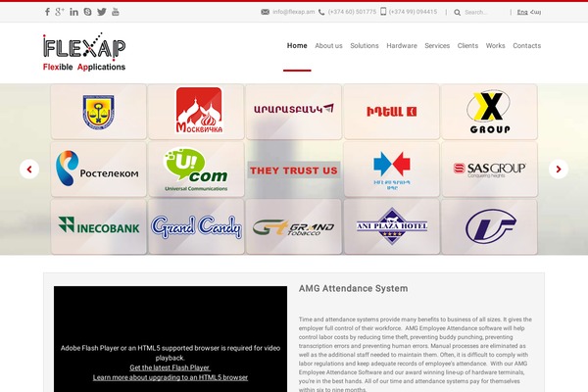Click the THEY TRUST US banner
This screenshot has width=588, height=392.
[294, 171]
